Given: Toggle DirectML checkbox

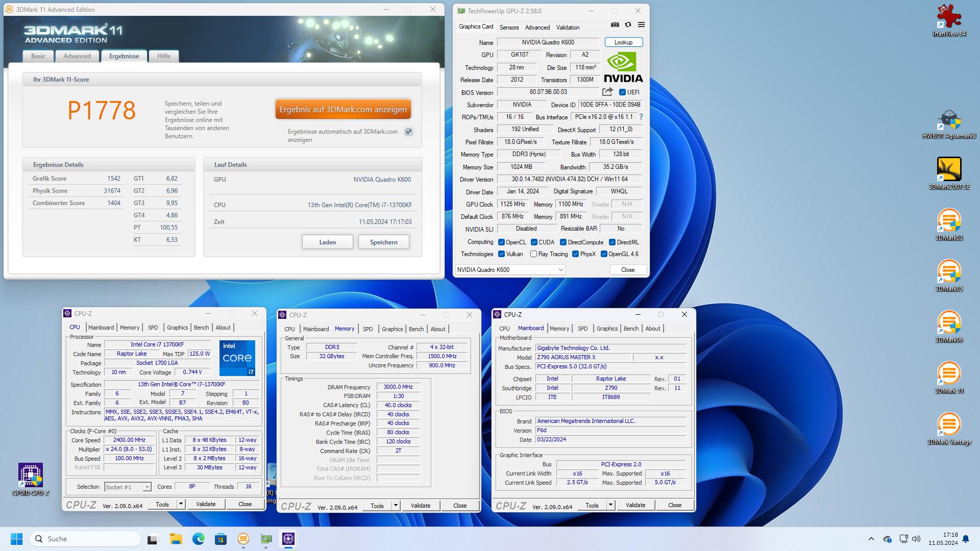Looking at the screenshot, I should tap(612, 242).
